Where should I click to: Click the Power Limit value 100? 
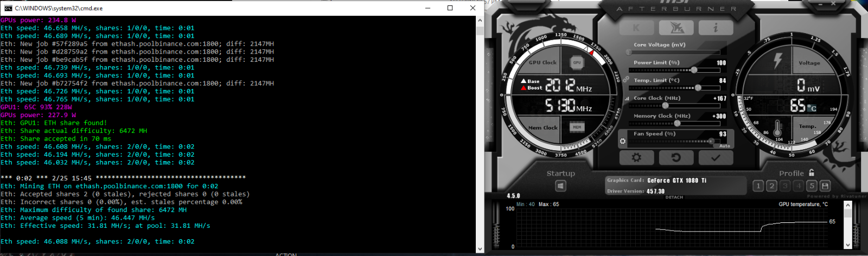[x=721, y=63]
